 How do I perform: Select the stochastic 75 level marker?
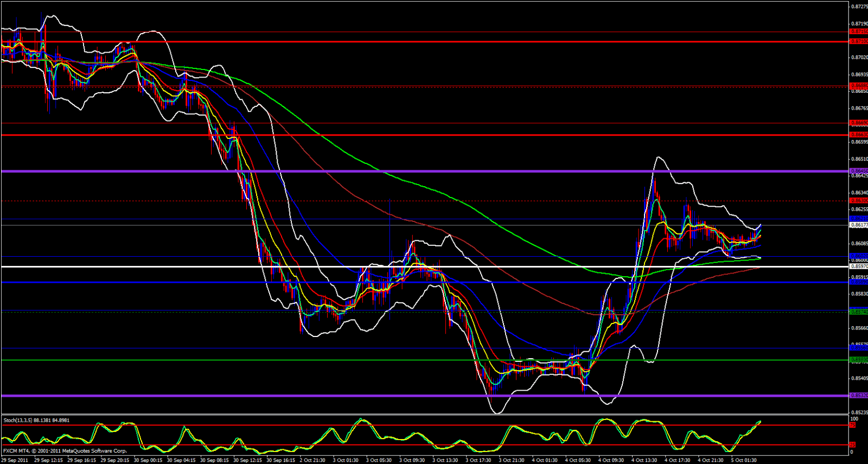[x=852, y=425]
